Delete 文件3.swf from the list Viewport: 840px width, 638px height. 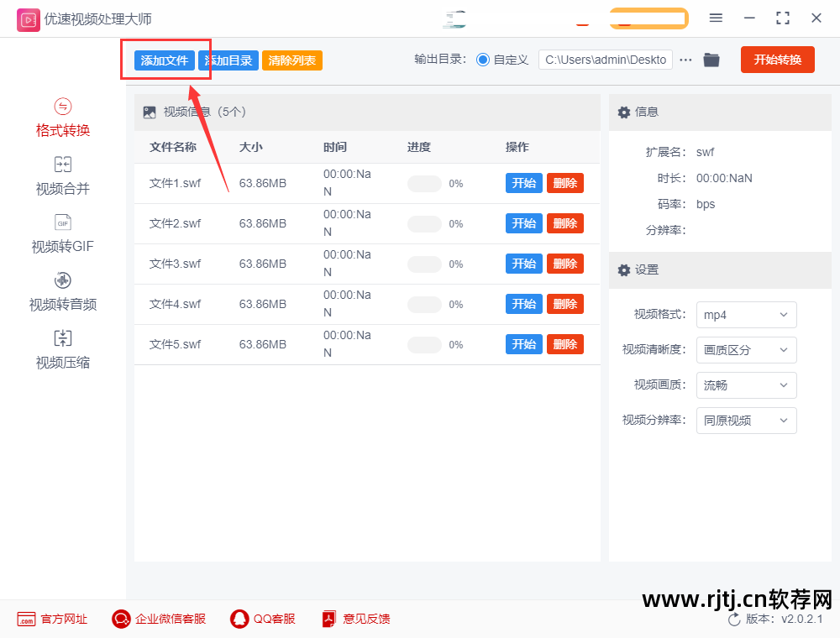point(565,264)
